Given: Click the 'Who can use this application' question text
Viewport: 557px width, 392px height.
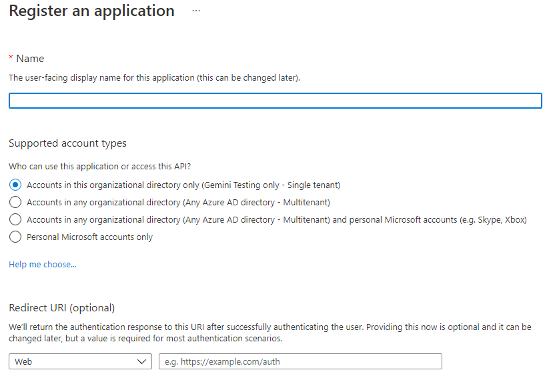Looking at the screenshot, I should click(x=100, y=167).
